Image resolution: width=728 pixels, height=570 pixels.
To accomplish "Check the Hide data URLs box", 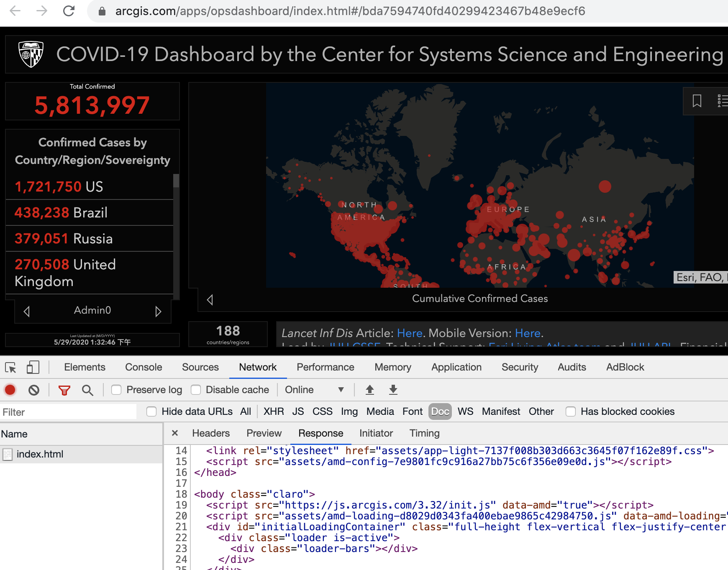I will 151,412.
